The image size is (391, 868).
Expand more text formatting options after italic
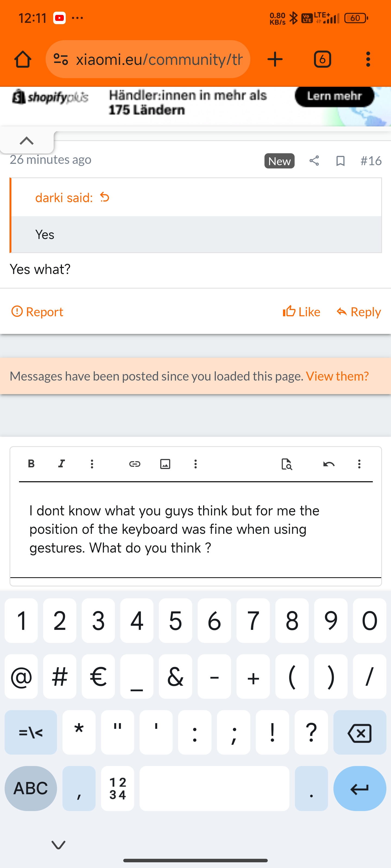[x=92, y=464]
